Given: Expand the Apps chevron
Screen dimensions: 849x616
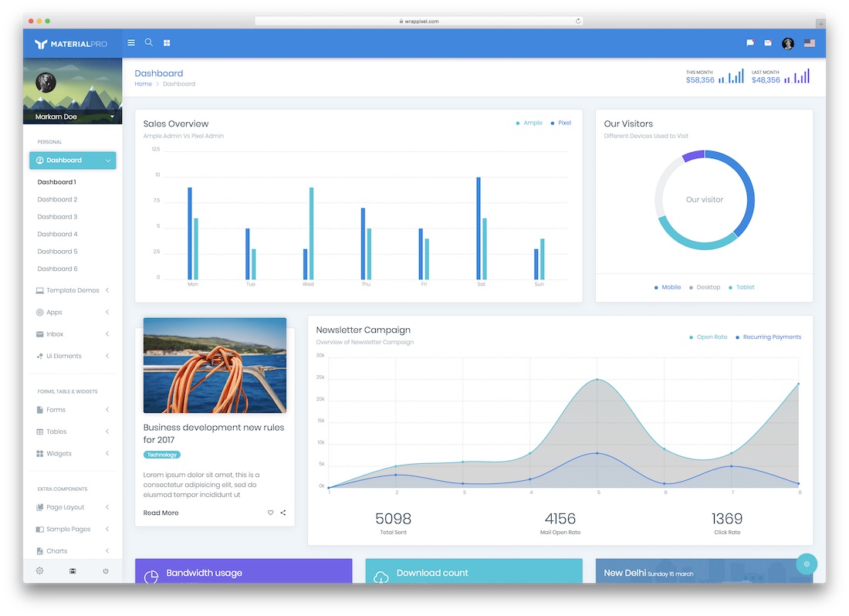Looking at the screenshot, I should pos(107,312).
